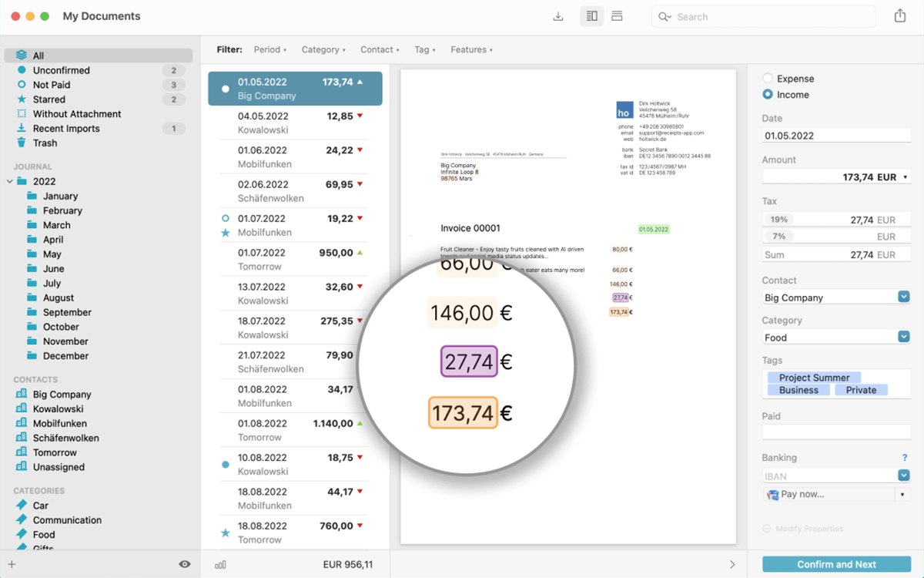Click the green highlighted 01.05.2022 date in invoice

(x=654, y=229)
